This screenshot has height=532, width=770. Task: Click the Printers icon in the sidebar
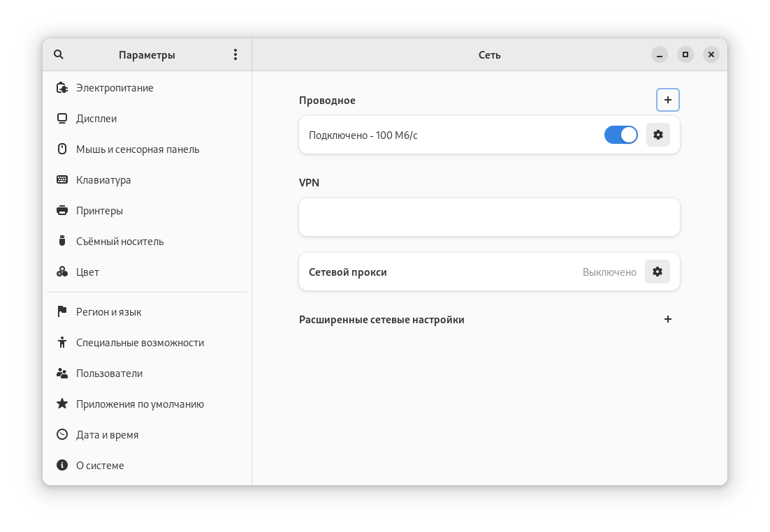click(62, 211)
